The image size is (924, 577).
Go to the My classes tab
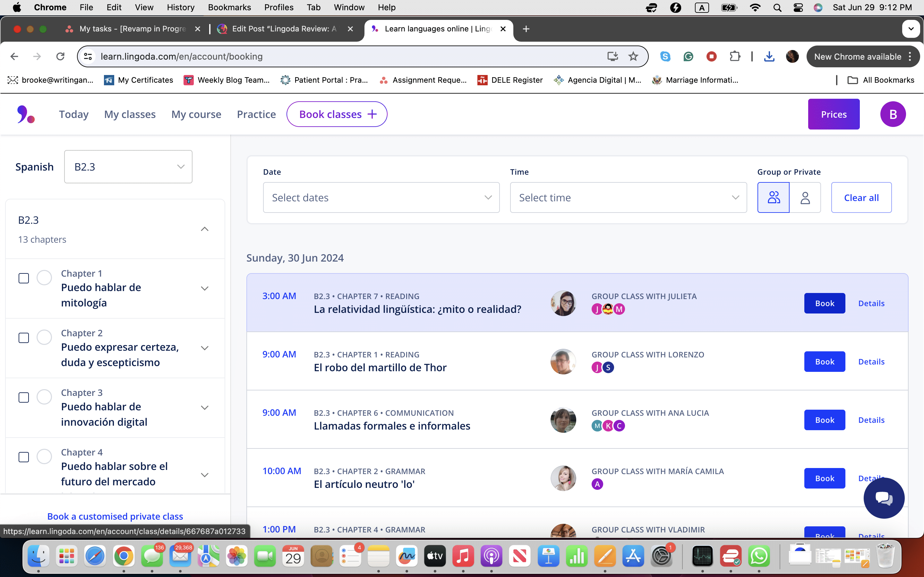tap(130, 114)
